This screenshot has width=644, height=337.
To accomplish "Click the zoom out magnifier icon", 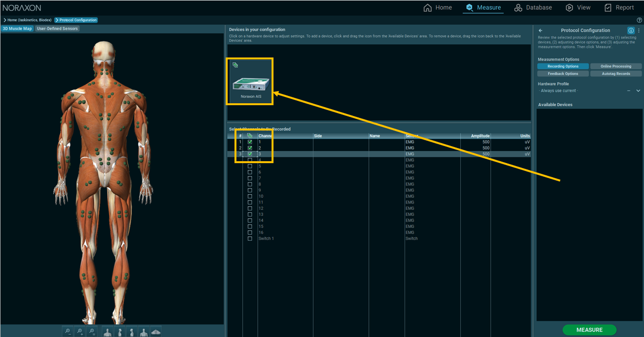I will click(x=68, y=332).
